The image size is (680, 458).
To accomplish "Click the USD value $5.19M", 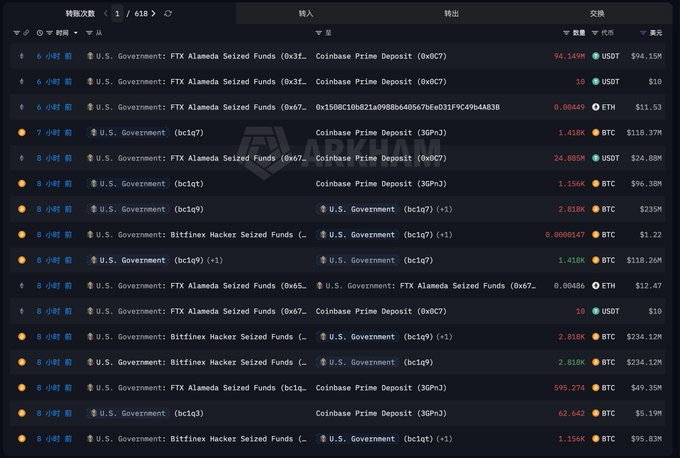I will tap(648, 413).
